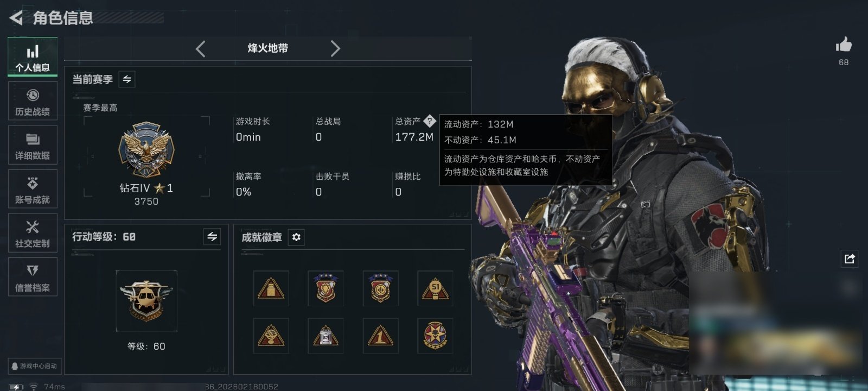This screenshot has height=391, width=868.
Task: Share the profile using the share icon
Action: point(850,258)
